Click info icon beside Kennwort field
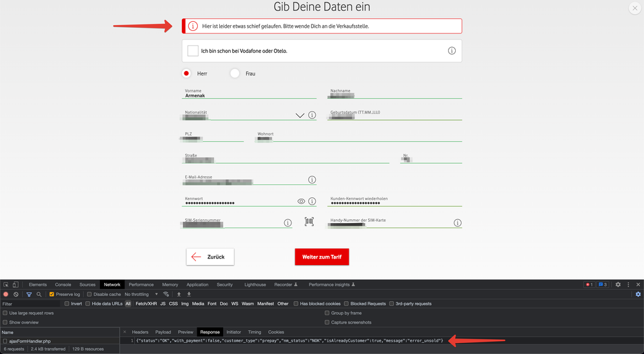Image resolution: width=644 pixels, height=354 pixels. click(x=312, y=201)
